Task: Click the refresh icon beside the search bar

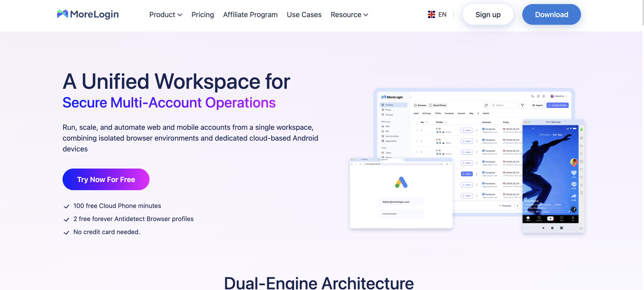Action: pyautogui.click(x=486, y=105)
